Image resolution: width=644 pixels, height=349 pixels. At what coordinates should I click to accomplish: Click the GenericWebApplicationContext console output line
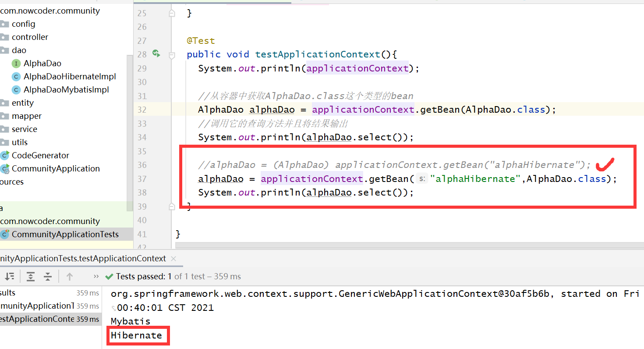click(x=375, y=294)
